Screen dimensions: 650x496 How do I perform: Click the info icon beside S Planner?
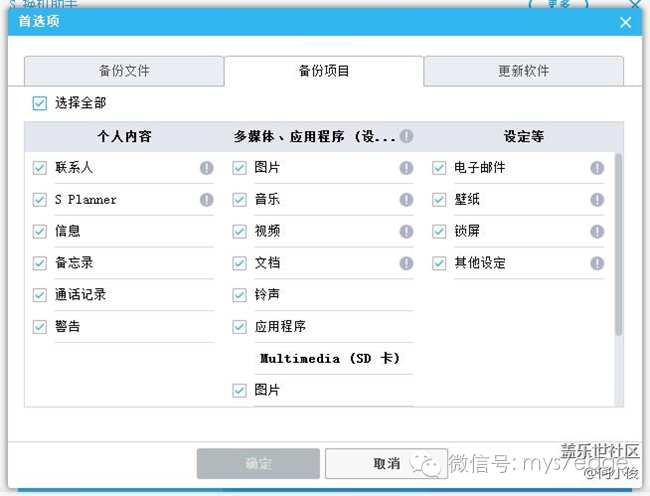coord(206,200)
